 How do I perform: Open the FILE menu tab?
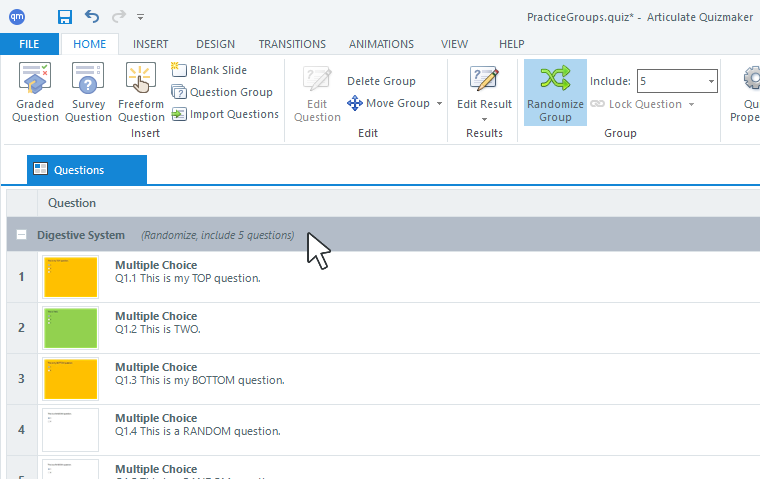(29, 44)
